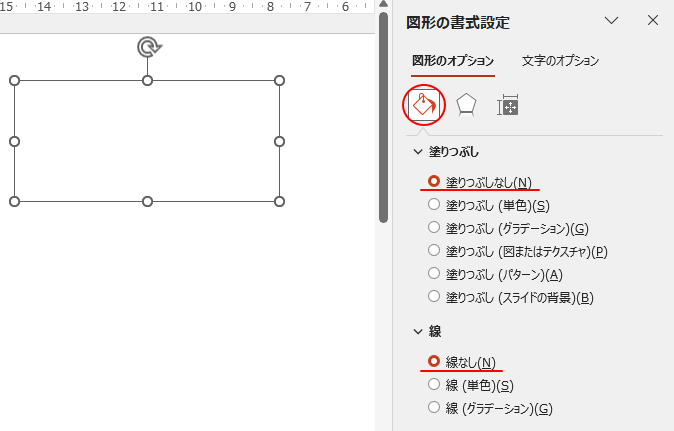Click the scroll-up arrow above the scrollbar
This screenshot has height=431, width=674.
(x=383, y=4)
